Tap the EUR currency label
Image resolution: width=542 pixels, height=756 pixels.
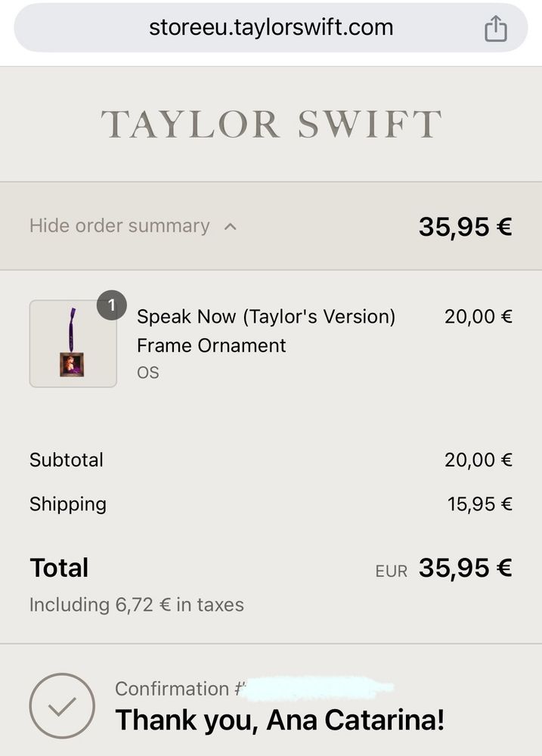tap(391, 571)
